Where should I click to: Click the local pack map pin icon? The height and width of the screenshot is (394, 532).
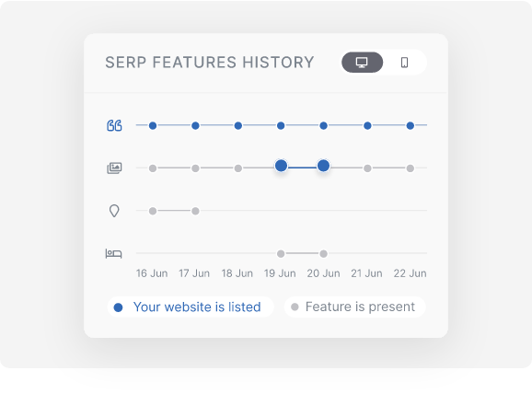(114, 211)
